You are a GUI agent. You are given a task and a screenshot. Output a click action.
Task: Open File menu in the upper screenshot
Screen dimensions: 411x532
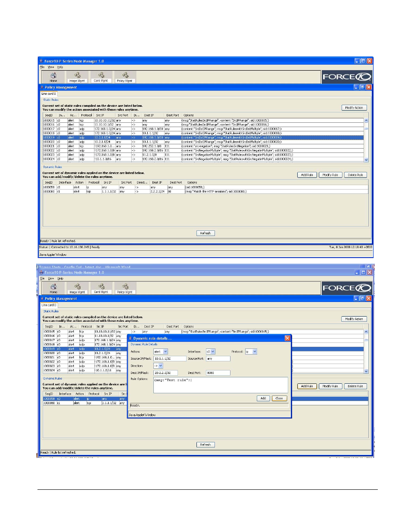point(42,67)
